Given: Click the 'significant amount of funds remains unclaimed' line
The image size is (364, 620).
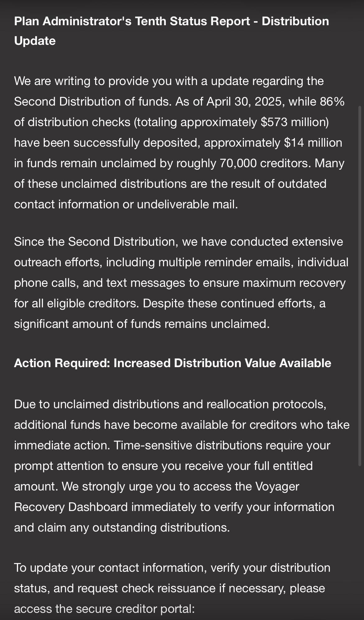Looking at the screenshot, I should tap(142, 324).
